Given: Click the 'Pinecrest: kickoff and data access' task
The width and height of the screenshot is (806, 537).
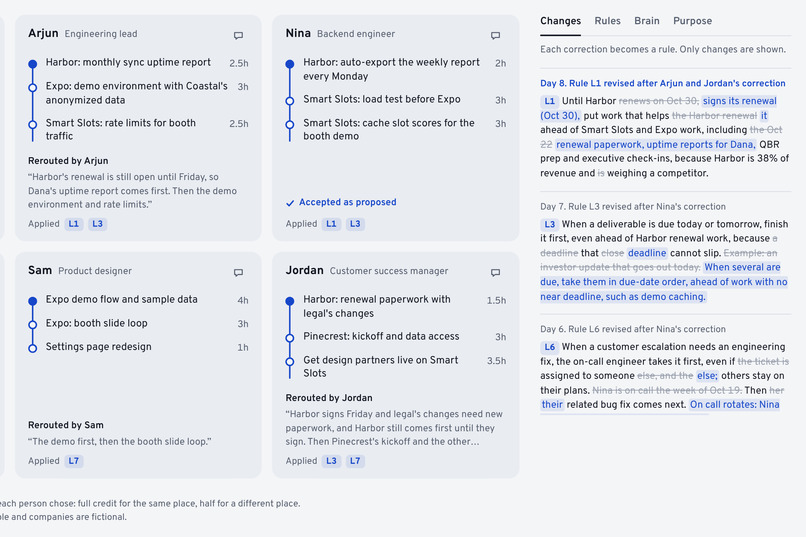Looking at the screenshot, I should tap(381, 337).
